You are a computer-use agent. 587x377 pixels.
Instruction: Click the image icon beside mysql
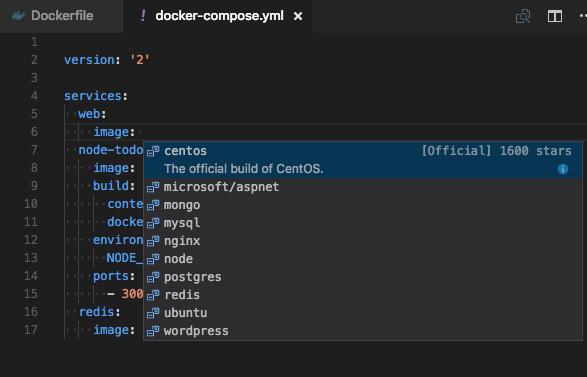tap(153, 223)
